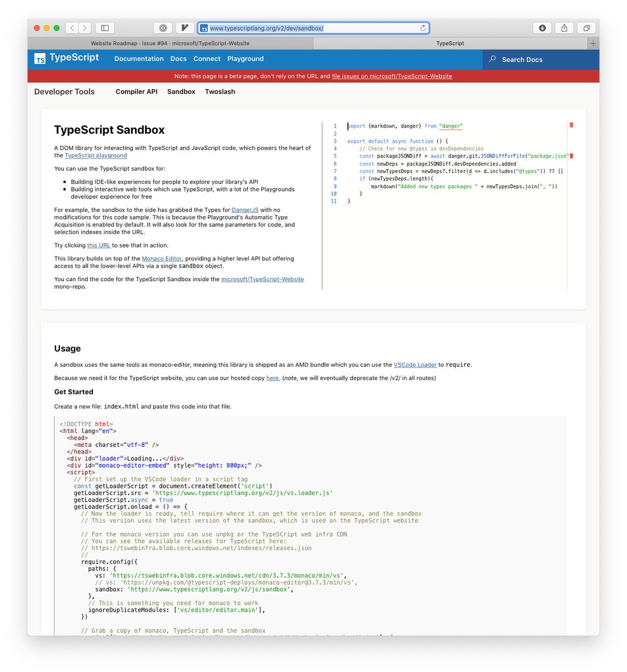Click editor line number 3

335,141
